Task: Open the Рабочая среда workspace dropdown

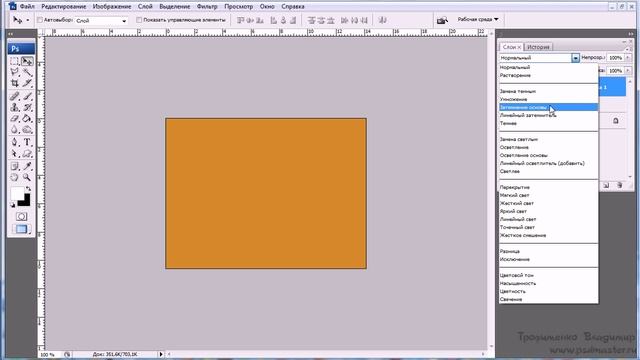Action: pyautogui.click(x=478, y=19)
